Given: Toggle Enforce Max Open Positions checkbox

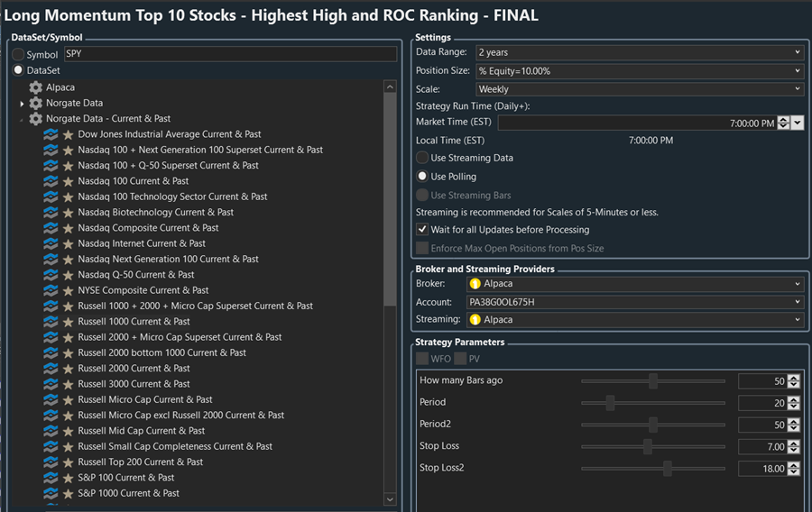Looking at the screenshot, I should tap(422, 248).
